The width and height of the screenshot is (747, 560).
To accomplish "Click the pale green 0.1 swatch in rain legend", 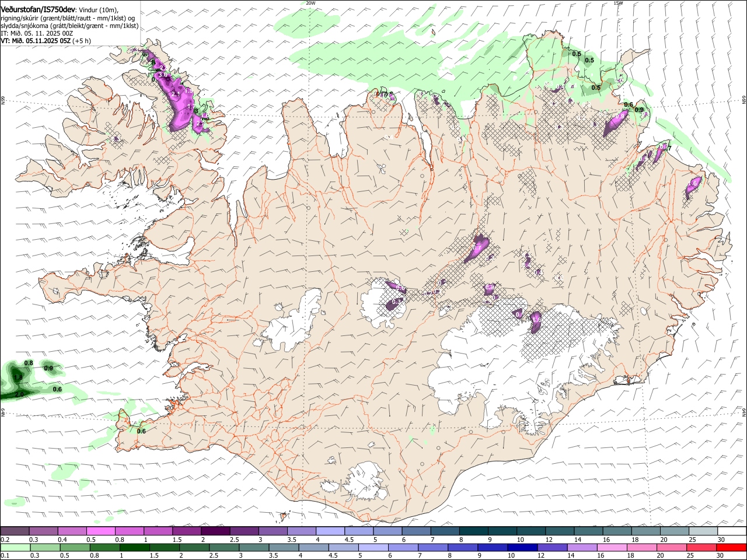I will pos(15,548).
